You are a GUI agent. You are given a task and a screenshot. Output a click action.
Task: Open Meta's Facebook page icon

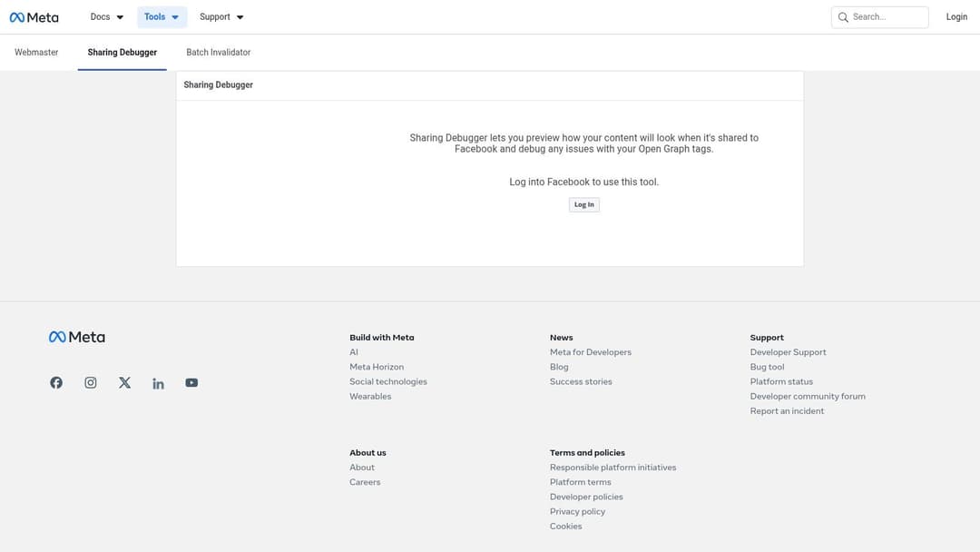pos(56,382)
